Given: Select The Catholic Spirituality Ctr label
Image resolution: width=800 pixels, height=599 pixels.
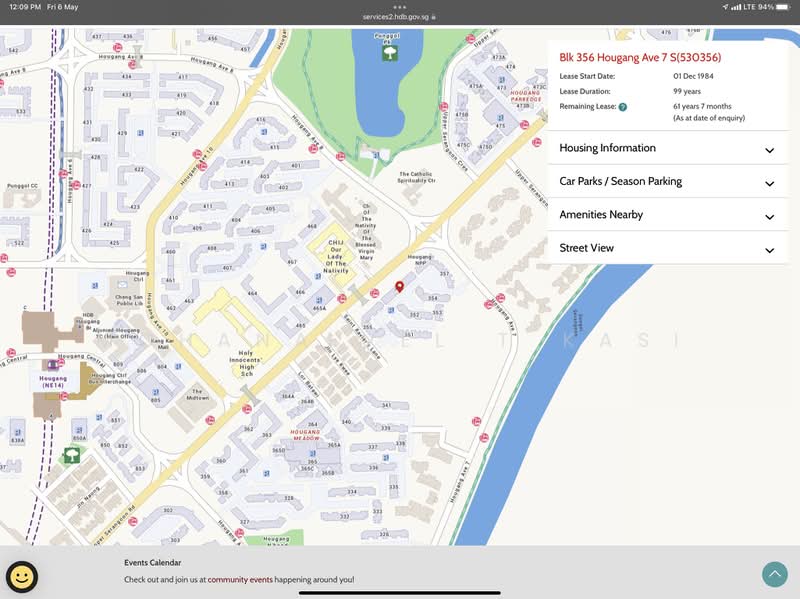Looking at the screenshot, I should [416, 177].
